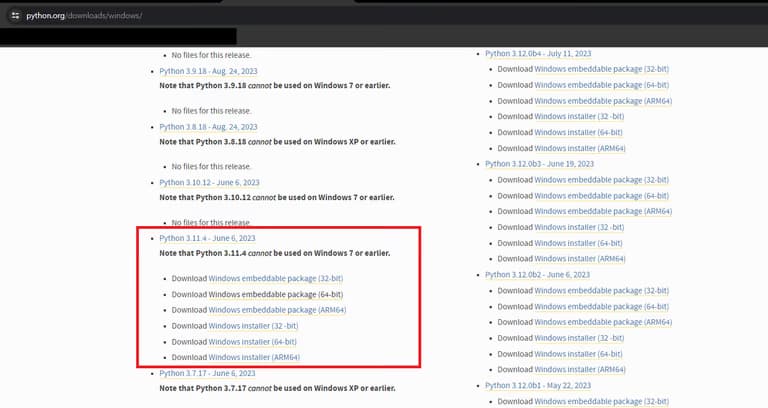Screen dimensions: 768x408
Task: Download Windows embeddable package (ARM64) for Python 3.11.4
Action: click(277, 310)
